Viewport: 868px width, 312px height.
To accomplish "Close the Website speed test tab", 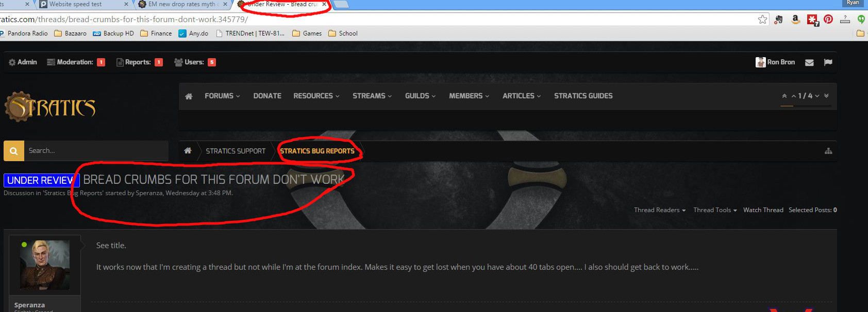I will click(126, 4).
